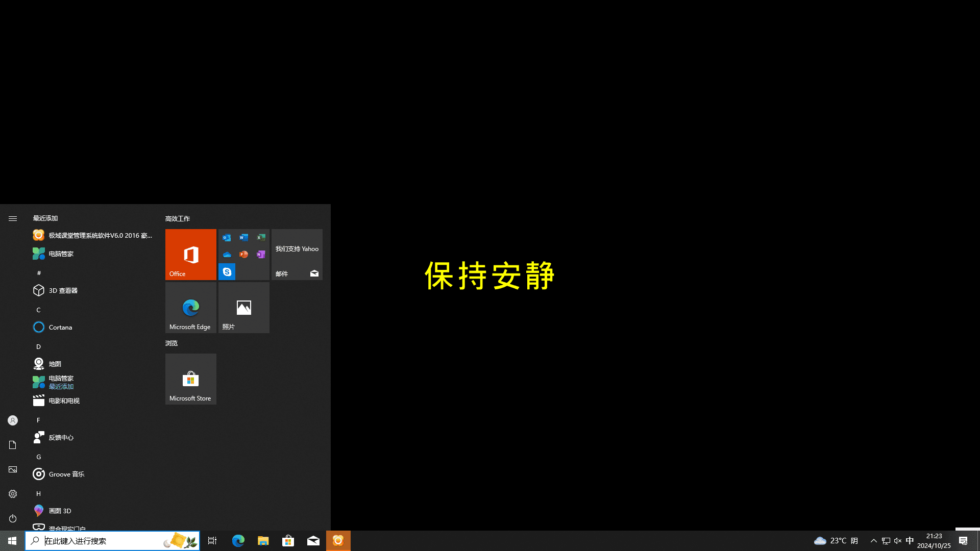This screenshot has height=551, width=980.
Task: Open the 地图 maps app
Action: click(x=93, y=364)
